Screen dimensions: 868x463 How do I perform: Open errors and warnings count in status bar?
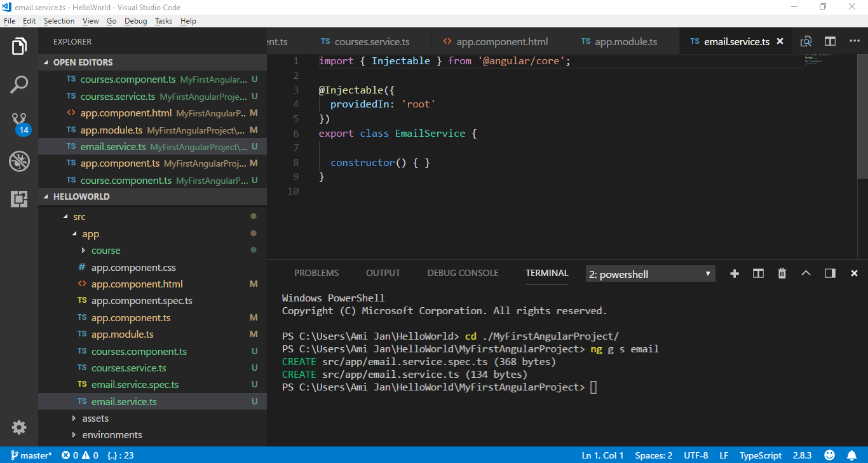pyautogui.click(x=80, y=455)
